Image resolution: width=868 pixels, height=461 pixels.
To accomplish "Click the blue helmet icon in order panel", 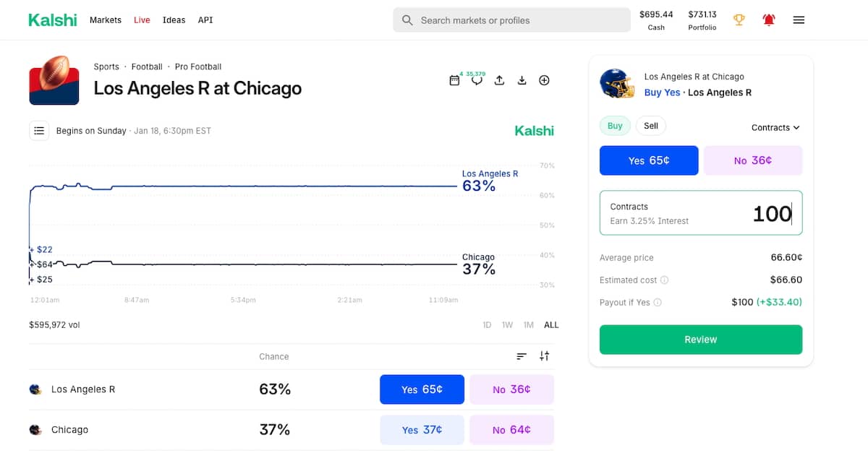I will click(617, 84).
